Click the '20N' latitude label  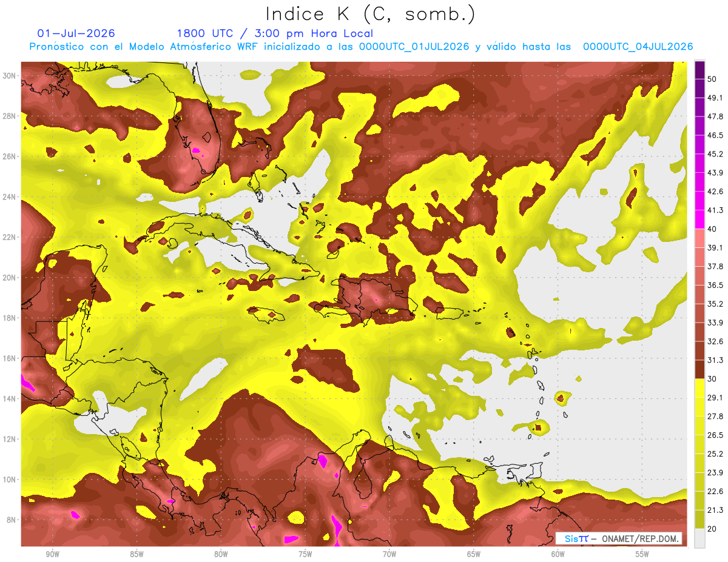[10, 278]
